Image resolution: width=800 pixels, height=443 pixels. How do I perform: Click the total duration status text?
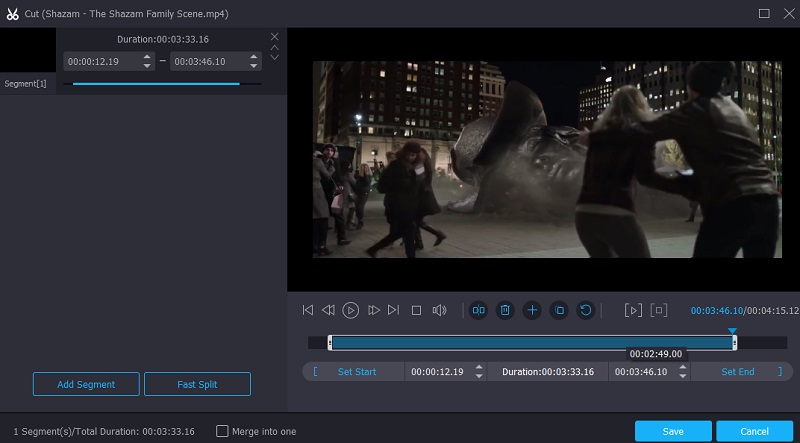click(104, 432)
